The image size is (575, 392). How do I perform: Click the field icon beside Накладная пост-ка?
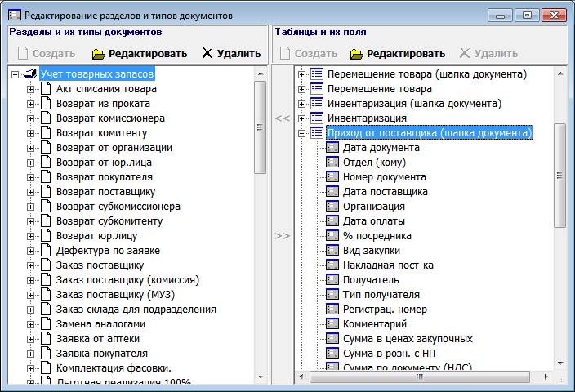[332, 265]
